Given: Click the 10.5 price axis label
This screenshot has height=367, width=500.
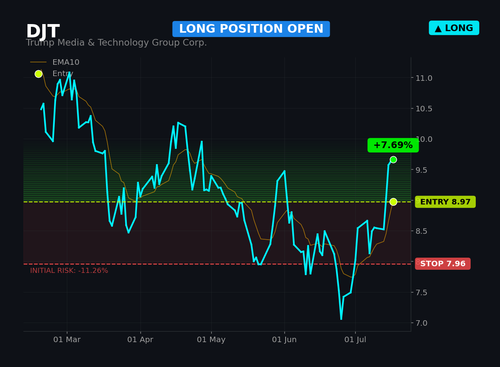Looking at the screenshot, I should (x=424, y=109).
